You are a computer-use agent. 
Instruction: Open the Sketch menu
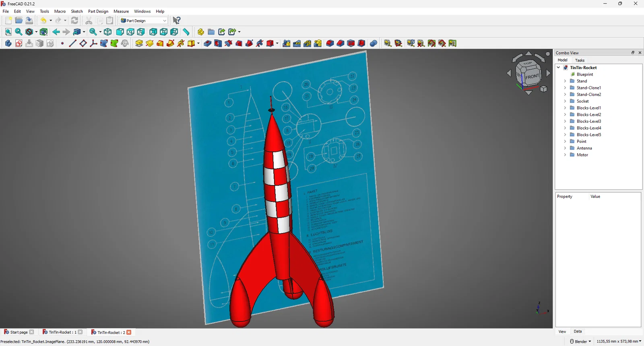(x=77, y=11)
